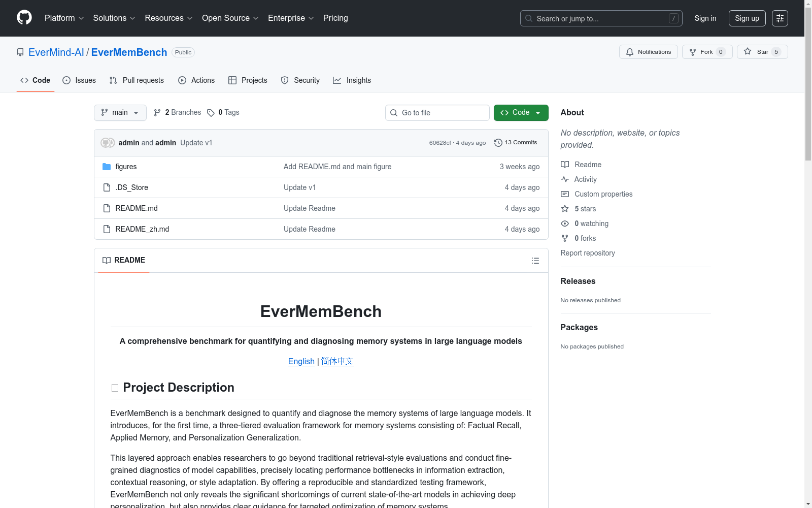Viewport: 812px width, 508px height.
Task: Focus the Search or jump to field
Action: [x=601, y=18]
